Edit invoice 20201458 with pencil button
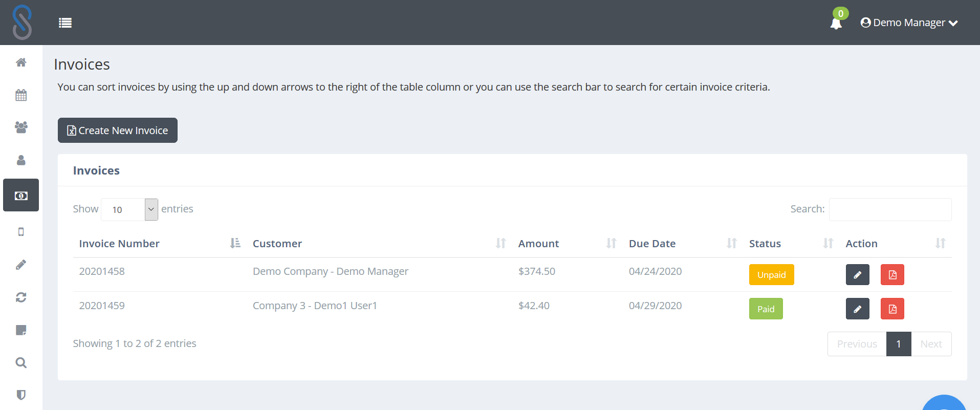 [x=857, y=275]
